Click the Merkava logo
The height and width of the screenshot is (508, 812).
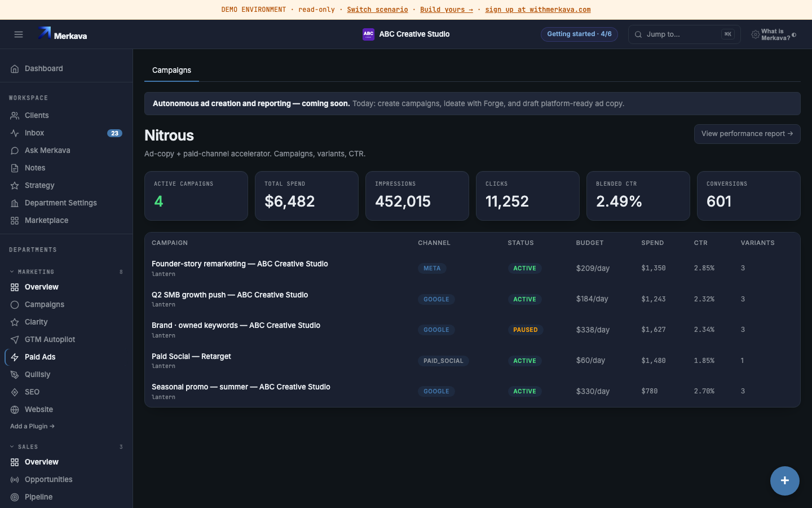pos(62,34)
